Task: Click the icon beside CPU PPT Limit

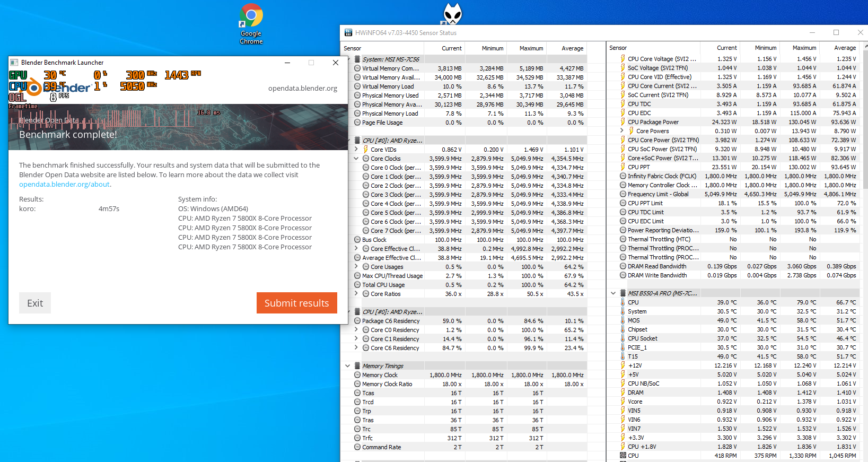Action: point(623,203)
